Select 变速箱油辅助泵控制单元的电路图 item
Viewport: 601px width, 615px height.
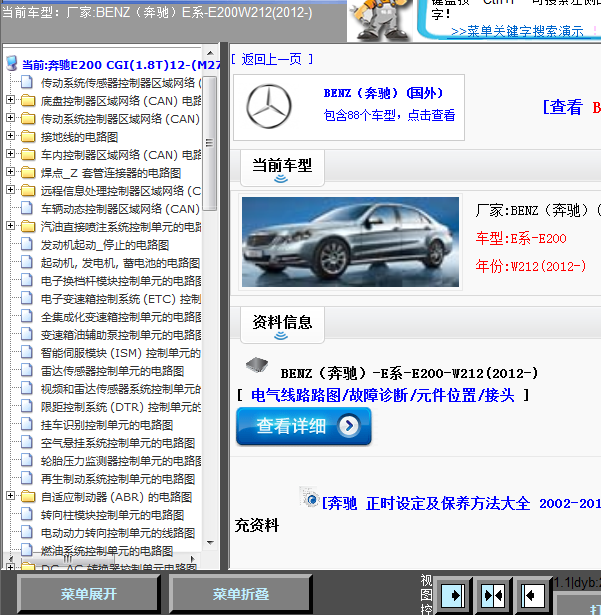[121, 335]
